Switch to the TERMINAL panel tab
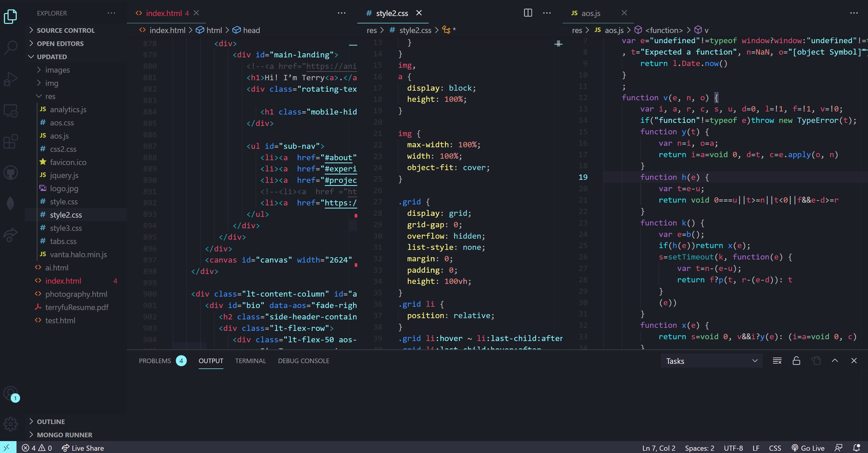868x453 pixels. point(250,361)
